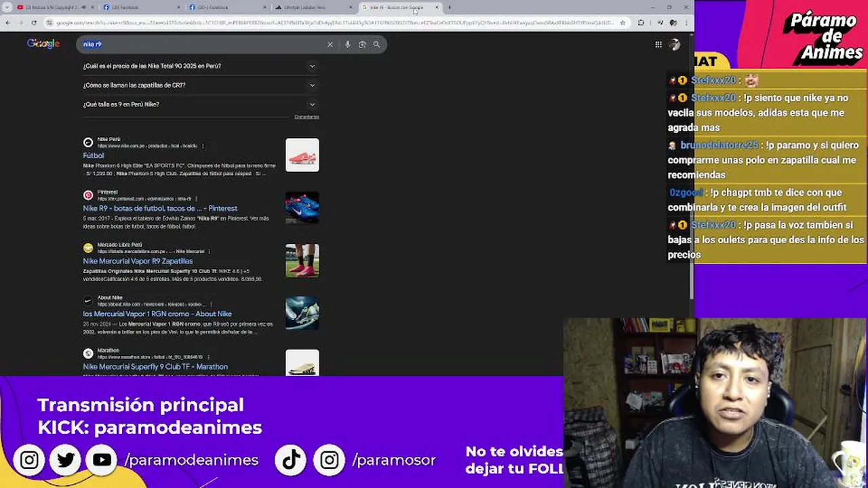Open pink boots thumbnail from Mercado Libre
The image size is (868, 488).
pos(302,261)
